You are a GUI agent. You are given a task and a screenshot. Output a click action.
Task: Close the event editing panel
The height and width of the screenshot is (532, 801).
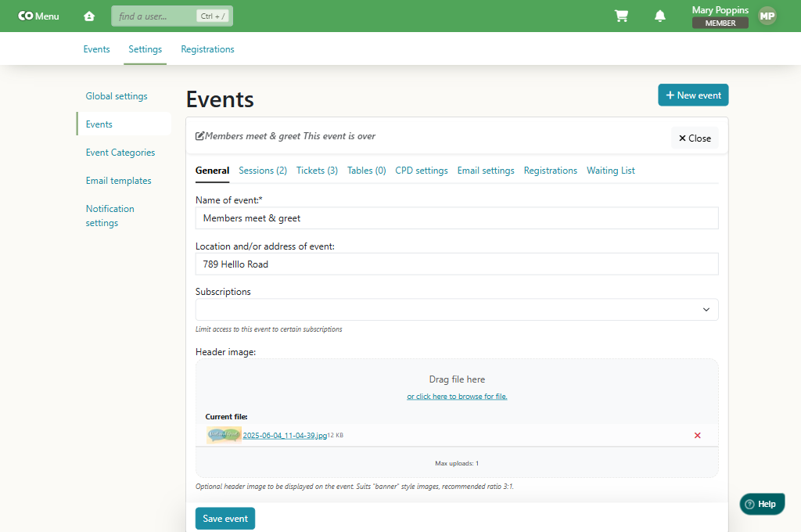pyautogui.click(x=694, y=138)
